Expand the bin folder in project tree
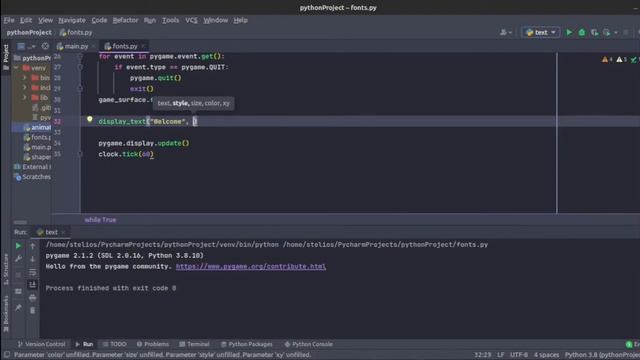The width and height of the screenshot is (640, 360). tap(24, 78)
